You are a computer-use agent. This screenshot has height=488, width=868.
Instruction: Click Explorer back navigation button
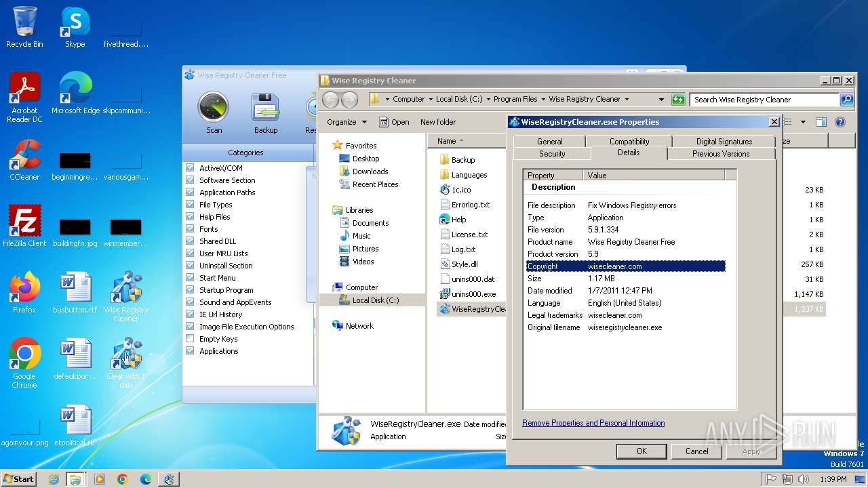click(330, 100)
